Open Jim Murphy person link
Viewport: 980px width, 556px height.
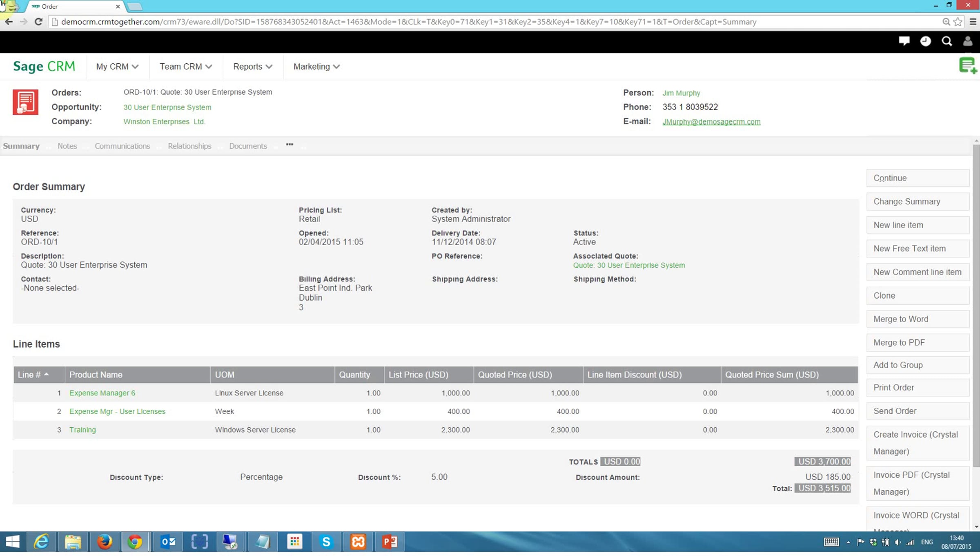point(681,93)
